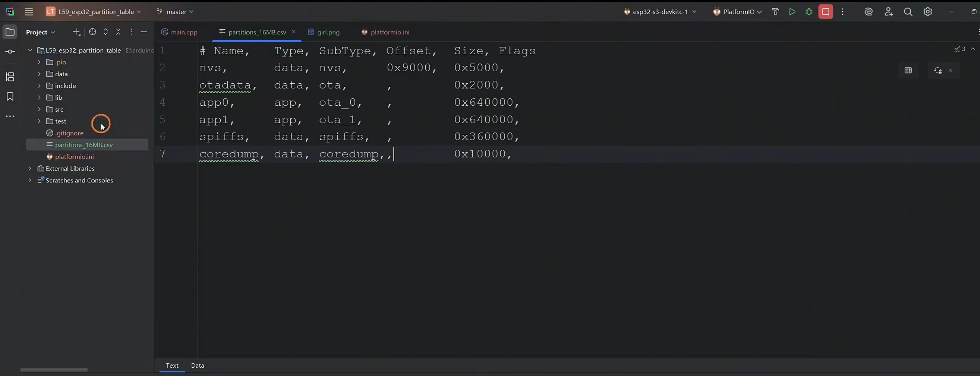
Task: Open the Project tool window icon
Action: coord(10,32)
